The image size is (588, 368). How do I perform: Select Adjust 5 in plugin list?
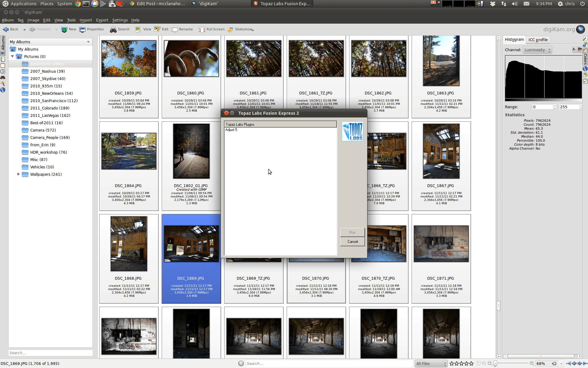[231, 130]
